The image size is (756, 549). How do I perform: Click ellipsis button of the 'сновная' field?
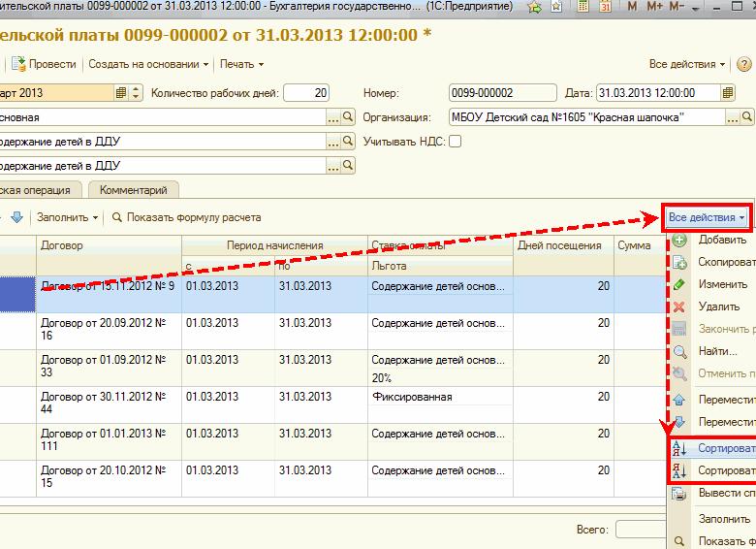coord(333,117)
